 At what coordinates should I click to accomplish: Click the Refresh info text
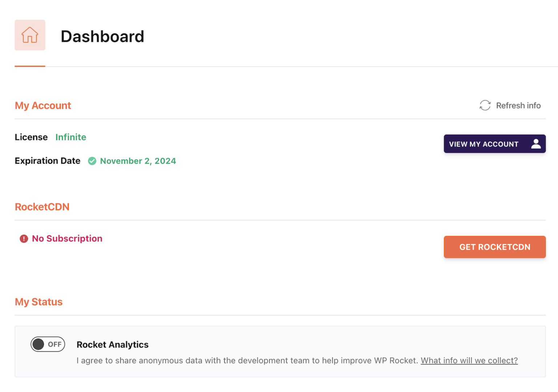518,106
